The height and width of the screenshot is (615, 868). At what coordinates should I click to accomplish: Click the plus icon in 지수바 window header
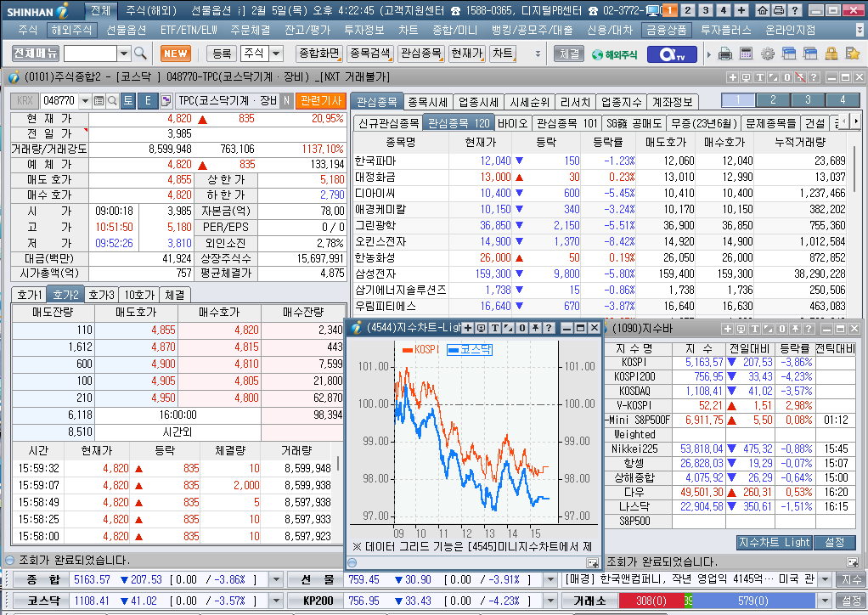tap(727, 329)
